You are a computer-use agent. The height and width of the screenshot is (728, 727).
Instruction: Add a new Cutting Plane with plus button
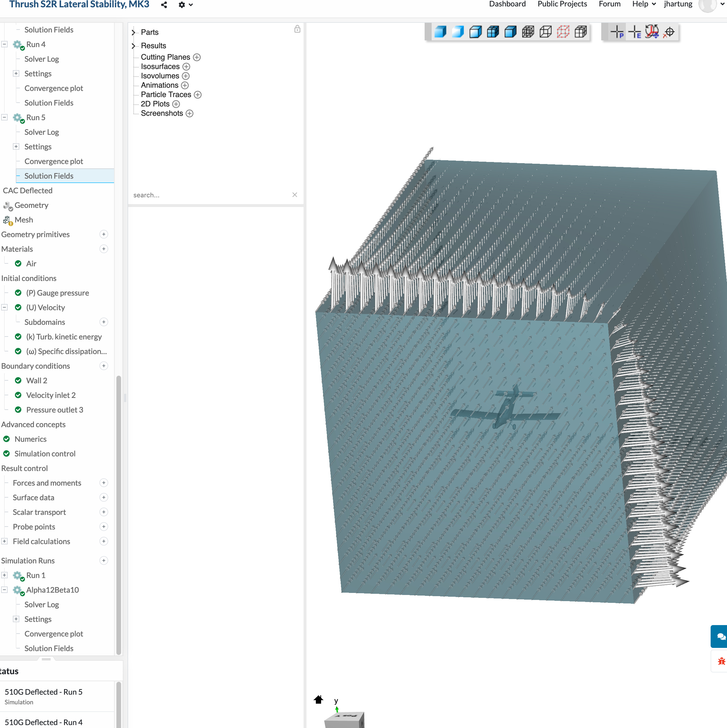[x=197, y=57]
